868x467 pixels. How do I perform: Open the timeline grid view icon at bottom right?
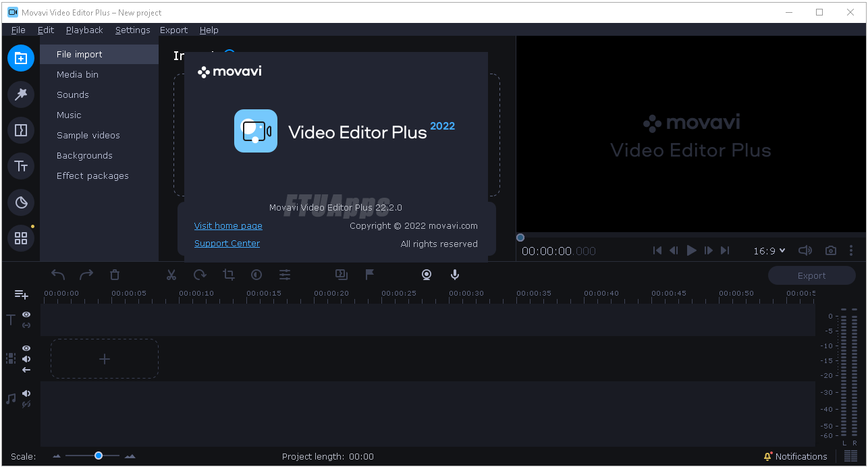pos(850,456)
